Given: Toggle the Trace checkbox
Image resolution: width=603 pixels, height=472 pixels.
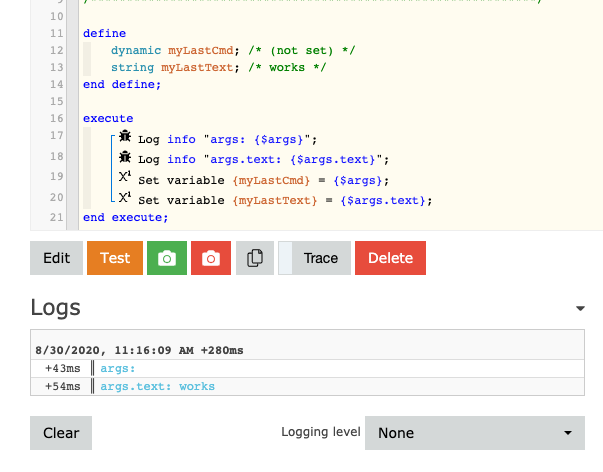Looking at the screenshot, I should (285, 258).
